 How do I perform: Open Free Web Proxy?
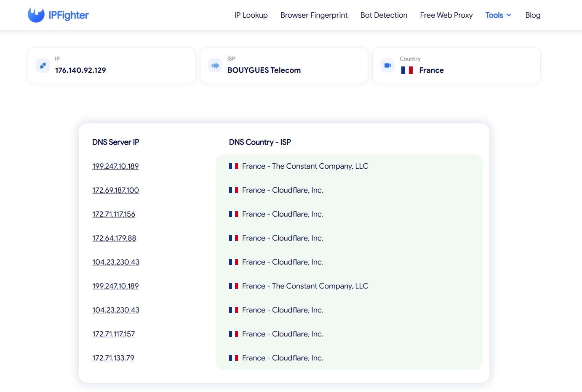tap(446, 15)
